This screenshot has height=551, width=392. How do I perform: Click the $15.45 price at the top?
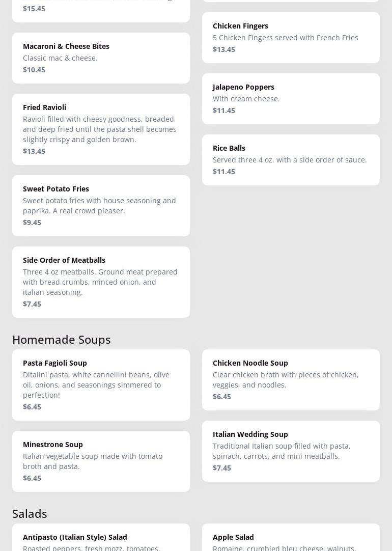34,9
